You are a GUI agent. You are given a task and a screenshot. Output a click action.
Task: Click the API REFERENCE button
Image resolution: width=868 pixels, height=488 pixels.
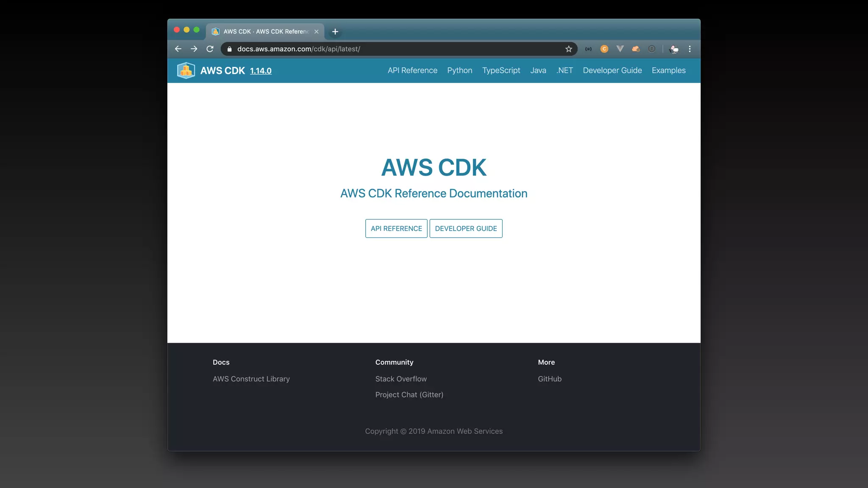click(x=396, y=228)
